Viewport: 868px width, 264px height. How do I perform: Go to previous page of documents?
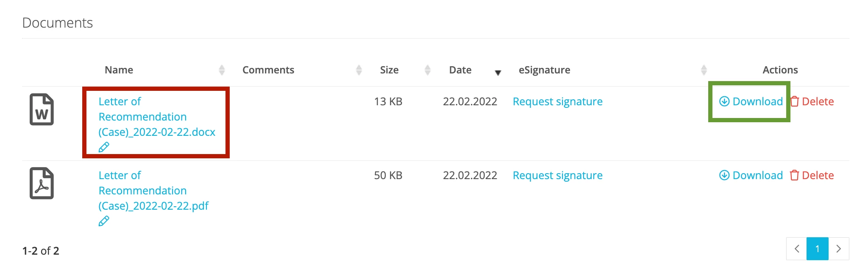click(x=796, y=249)
